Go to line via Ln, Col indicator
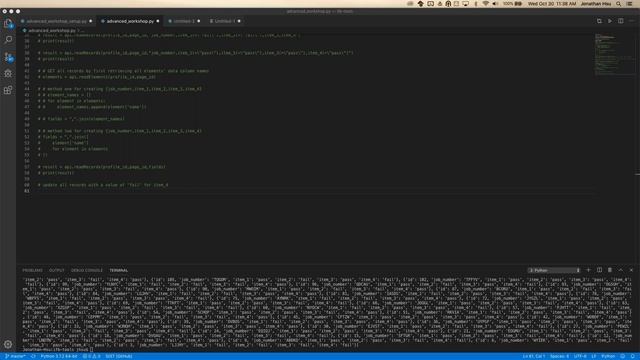 point(533,356)
